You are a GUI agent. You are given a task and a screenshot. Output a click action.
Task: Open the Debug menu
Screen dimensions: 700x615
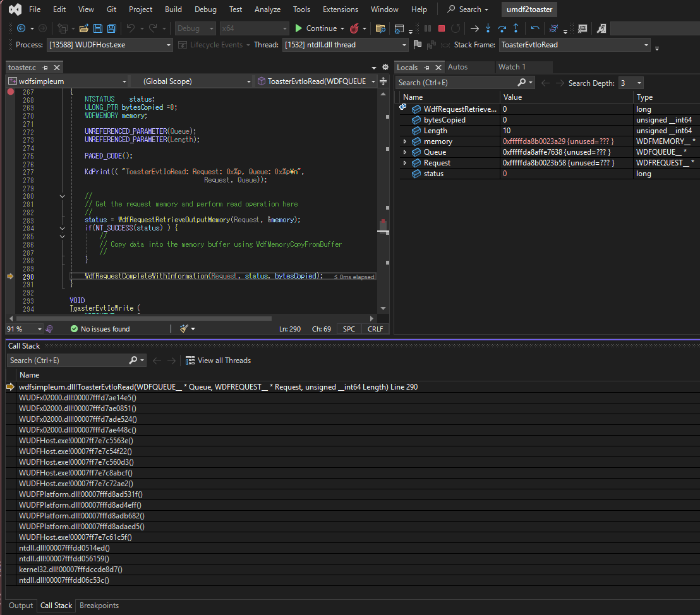[x=205, y=9]
